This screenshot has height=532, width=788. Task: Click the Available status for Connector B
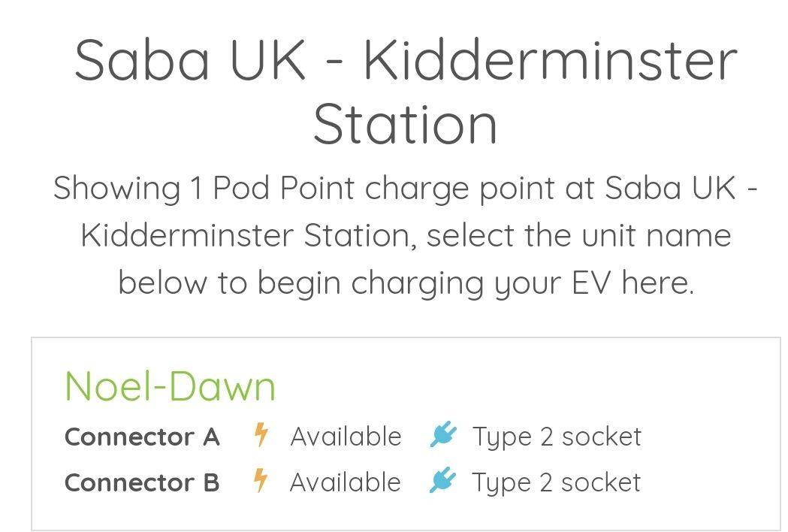(x=346, y=482)
